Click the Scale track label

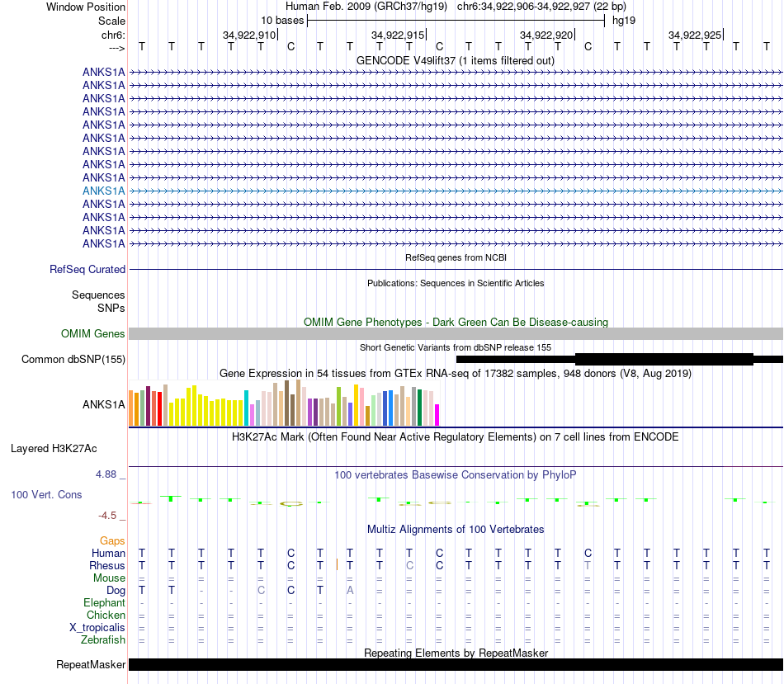coord(111,21)
